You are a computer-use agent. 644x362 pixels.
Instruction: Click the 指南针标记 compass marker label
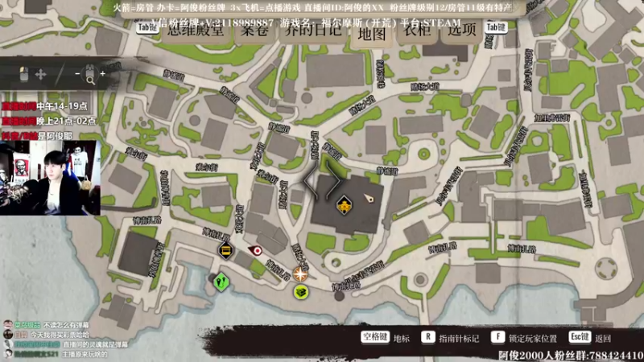(x=459, y=339)
